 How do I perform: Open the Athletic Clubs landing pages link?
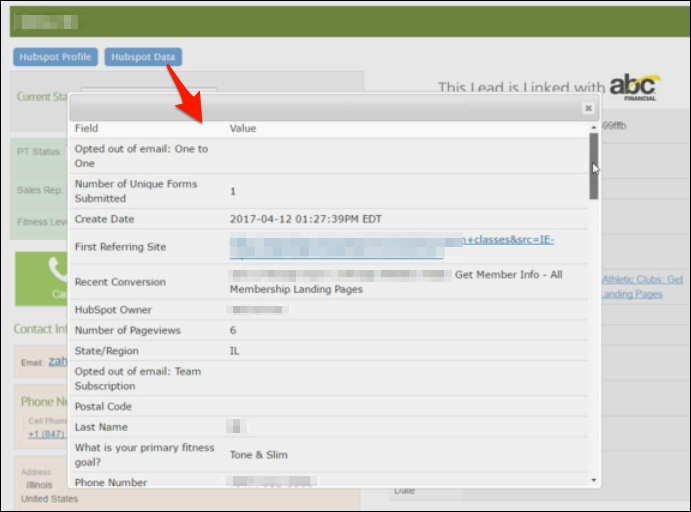coord(643,286)
